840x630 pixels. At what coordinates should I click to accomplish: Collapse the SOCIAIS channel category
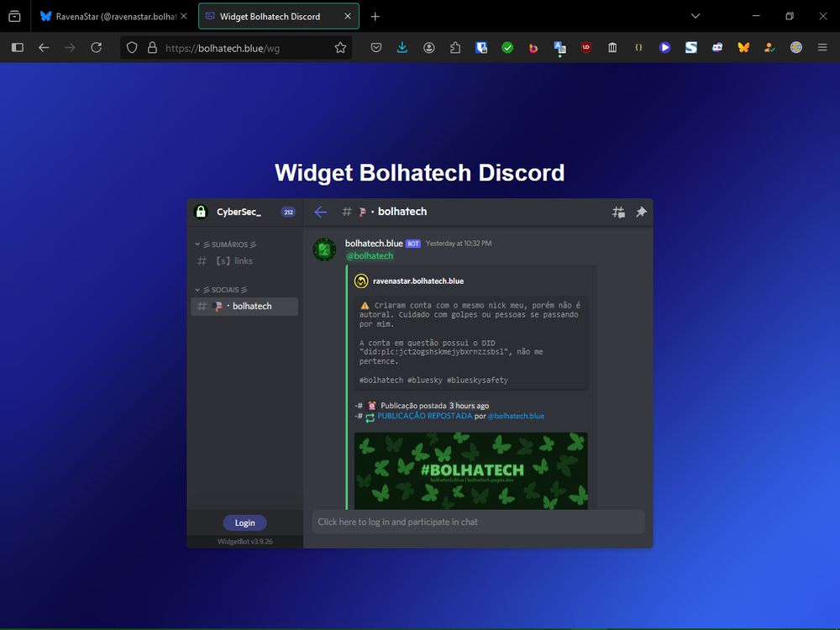pos(221,290)
